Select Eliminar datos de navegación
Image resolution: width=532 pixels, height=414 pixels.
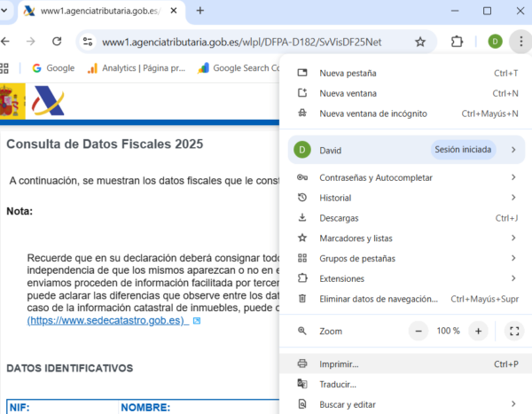[x=406, y=299]
